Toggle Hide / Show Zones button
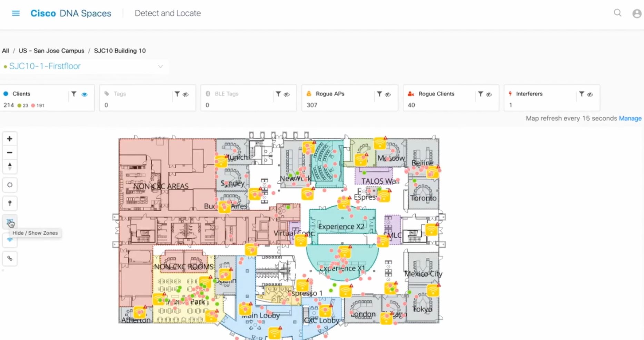 10,221
